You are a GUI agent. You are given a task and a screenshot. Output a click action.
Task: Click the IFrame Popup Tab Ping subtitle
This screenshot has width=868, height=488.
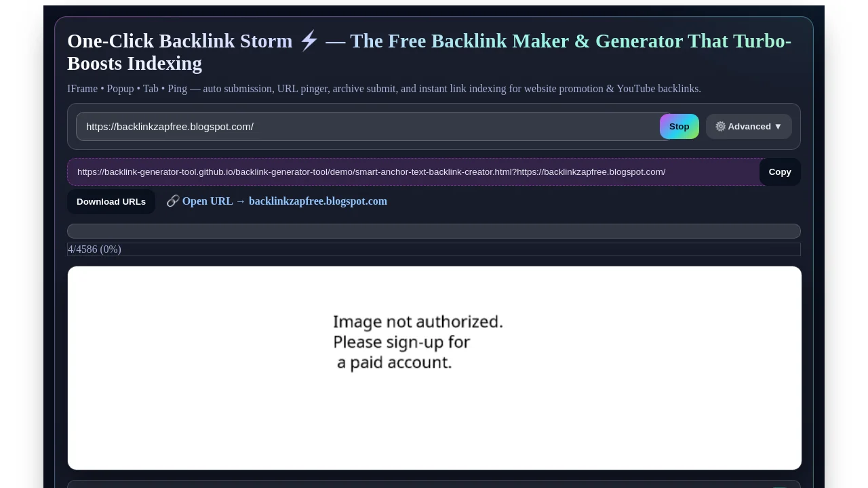(384, 89)
